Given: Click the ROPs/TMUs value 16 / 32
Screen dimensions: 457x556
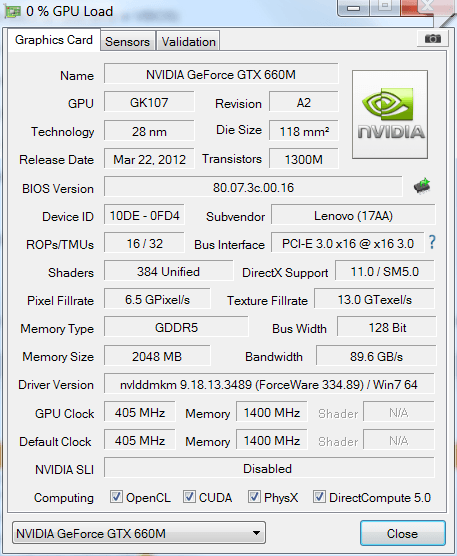Looking at the screenshot, I should click(144, 243).
